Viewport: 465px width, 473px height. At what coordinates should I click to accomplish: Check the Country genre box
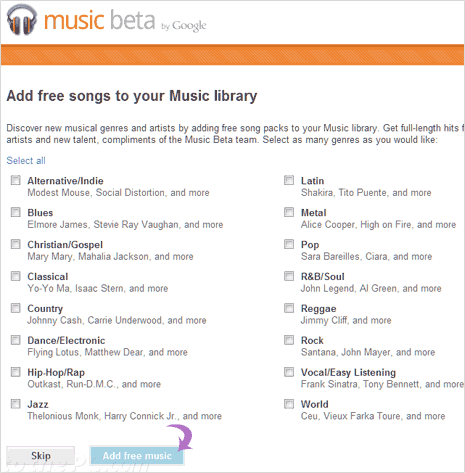(x=16, y=308)
